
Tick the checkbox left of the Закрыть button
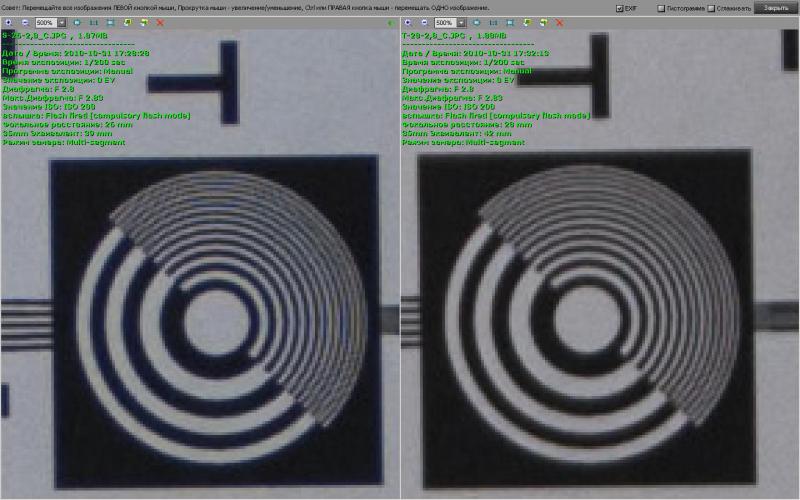click(x=711, y=8)
